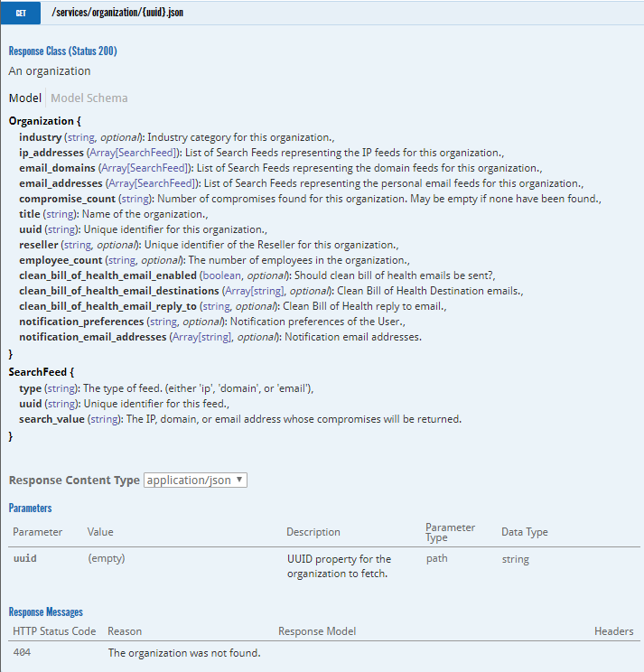Open the Response Content Type dropdown
Screen dimensions: 644x672
point(195,481)
